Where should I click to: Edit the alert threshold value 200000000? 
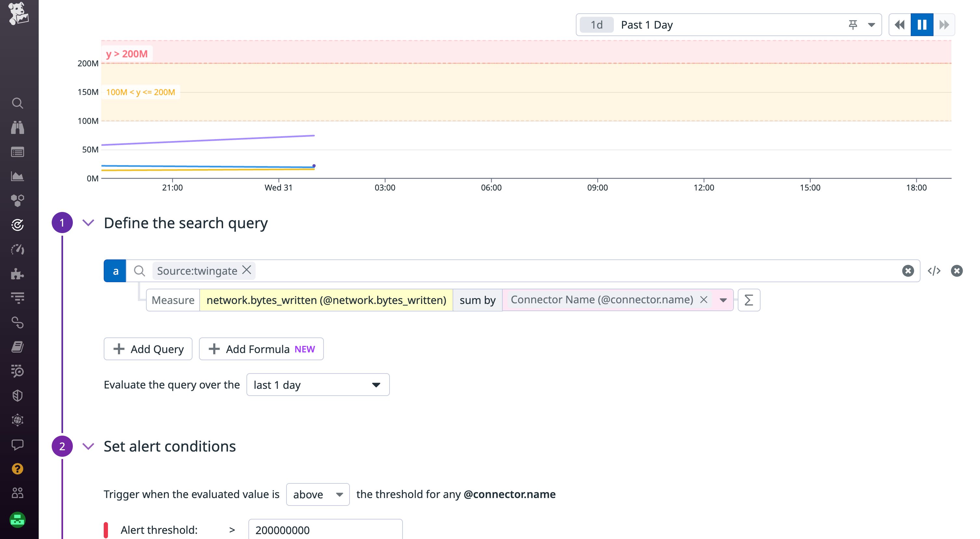[325, 530]
